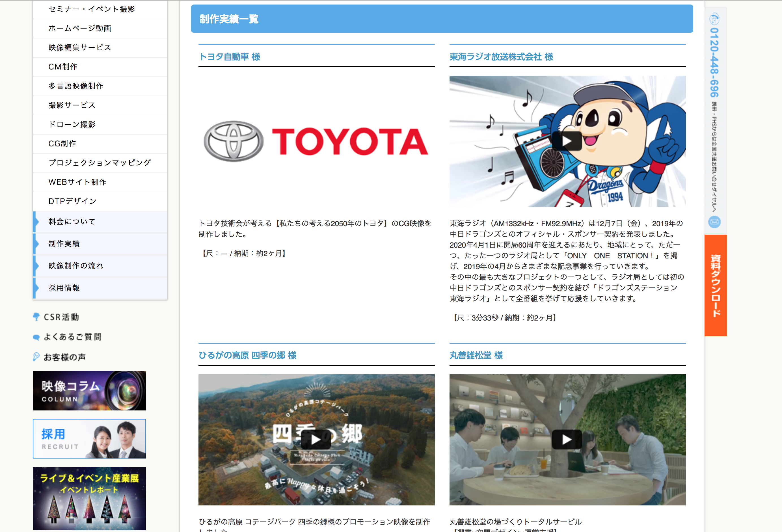Open よくあるご質問 link

[72, 337]
